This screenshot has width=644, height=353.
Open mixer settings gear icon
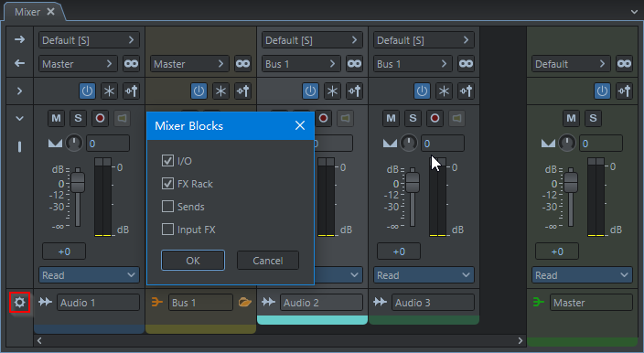tap(20, 303)
